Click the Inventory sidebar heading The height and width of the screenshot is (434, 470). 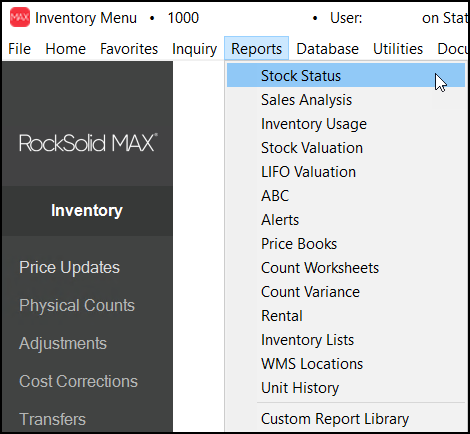(x=87, y=211)
